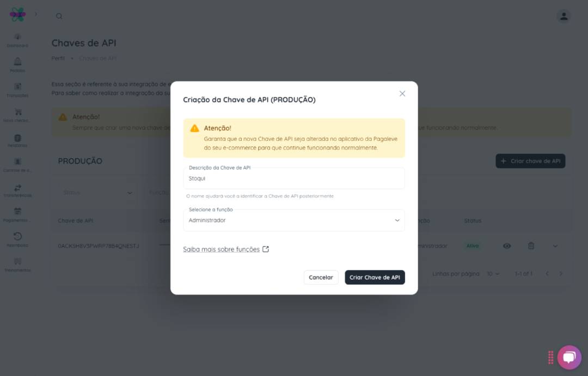Open the 'Selecione a função' dropdown
588x376 pixels.
pyautogui.click(x=294, y=220)
